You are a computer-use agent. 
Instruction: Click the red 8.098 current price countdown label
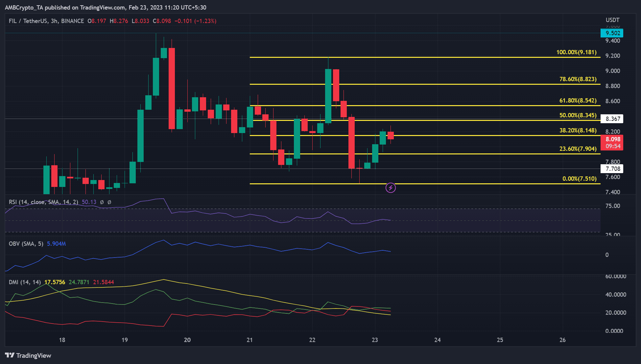pyautogui.click(x=612, y=142)
